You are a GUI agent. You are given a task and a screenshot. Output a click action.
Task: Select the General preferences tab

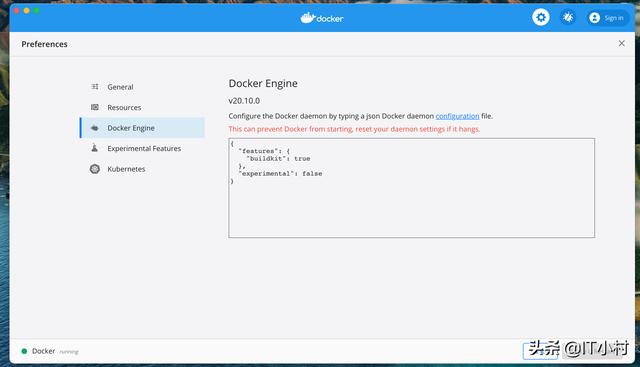142,87
